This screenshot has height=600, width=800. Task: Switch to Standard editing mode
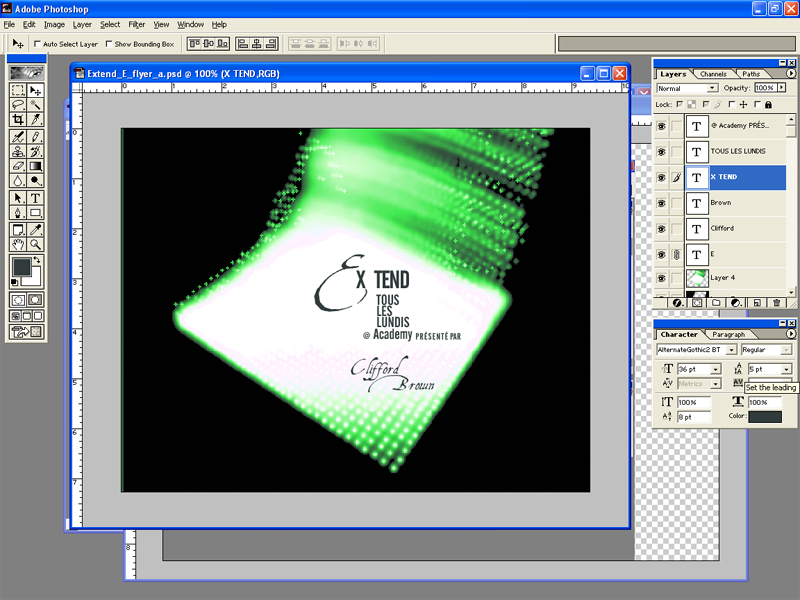point(18,300)
